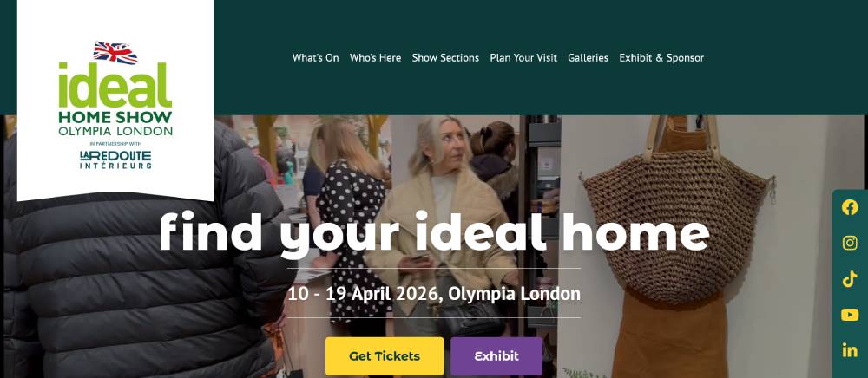Visit the Instagram profile icon
The width and height of the screenshot is (868, 378).
click(850, 243)
